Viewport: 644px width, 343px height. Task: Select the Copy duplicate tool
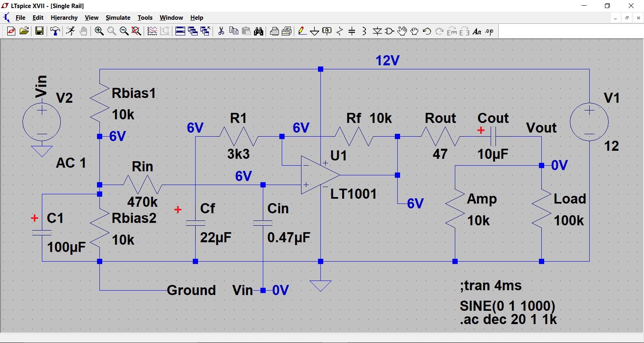pyautogui.click(x=233, y=31)
